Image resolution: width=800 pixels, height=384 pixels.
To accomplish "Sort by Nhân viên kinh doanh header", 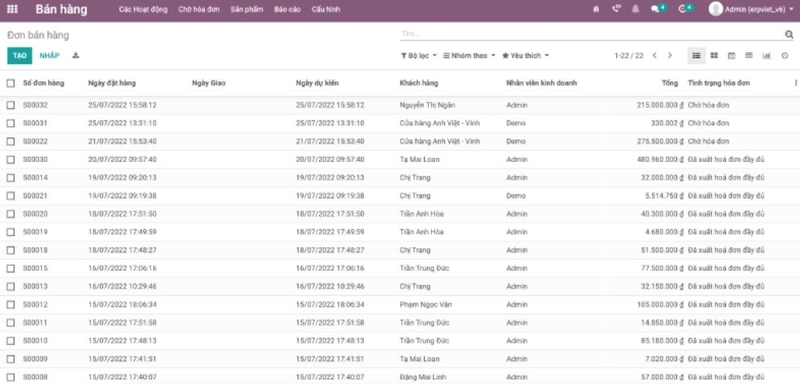I will coord(541,83).
